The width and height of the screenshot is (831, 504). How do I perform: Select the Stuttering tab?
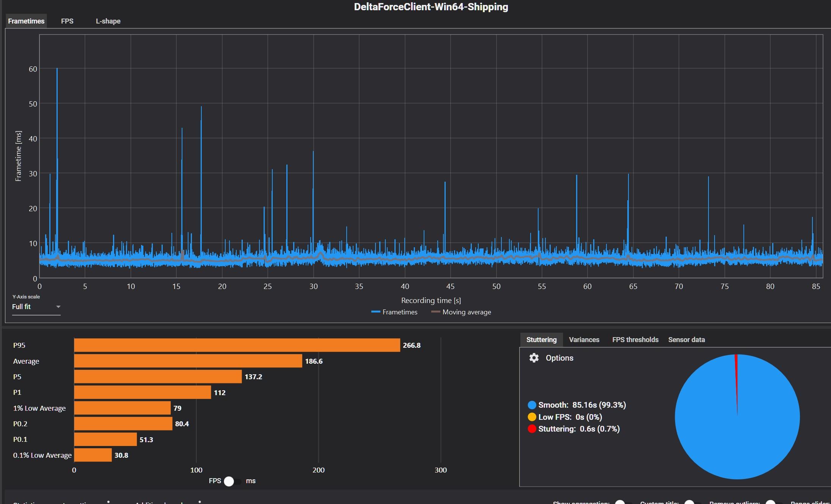pos(541,340)
